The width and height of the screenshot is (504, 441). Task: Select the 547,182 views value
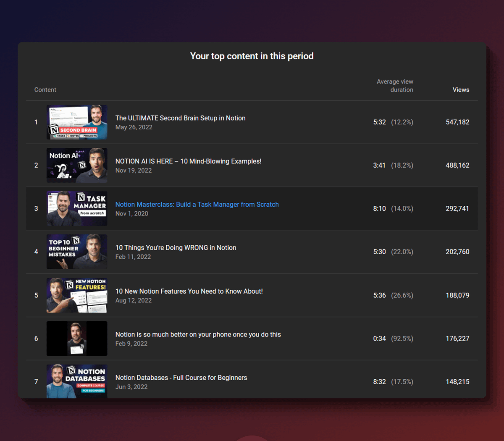coord(457,122)
